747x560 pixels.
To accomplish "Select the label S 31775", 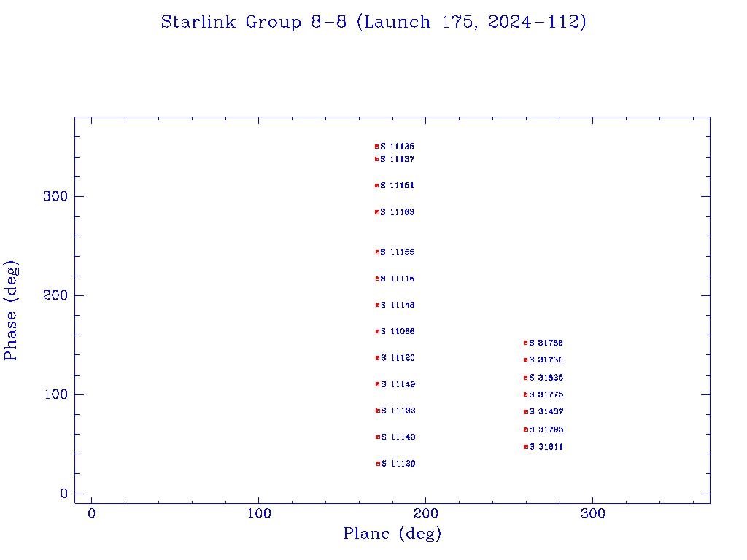I will (546, 394).
